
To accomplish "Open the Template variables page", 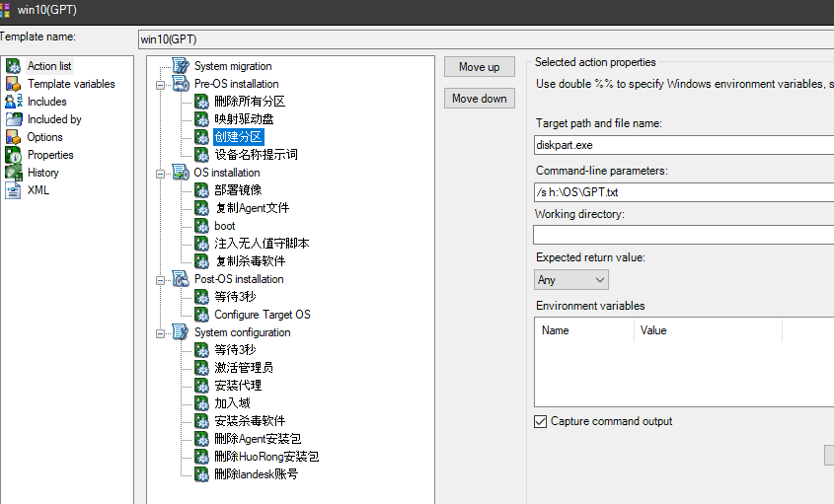I will (71, 84).
